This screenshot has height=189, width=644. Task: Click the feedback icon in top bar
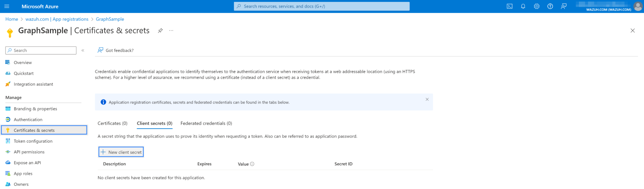click(563, 6)
